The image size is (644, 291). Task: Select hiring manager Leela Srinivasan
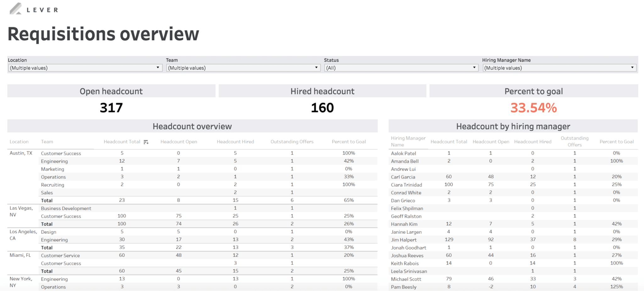click(409, 271)
